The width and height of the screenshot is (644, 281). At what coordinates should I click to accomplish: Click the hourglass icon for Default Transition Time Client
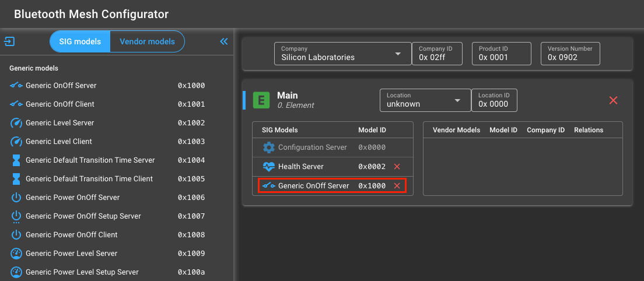coord(16,179)
